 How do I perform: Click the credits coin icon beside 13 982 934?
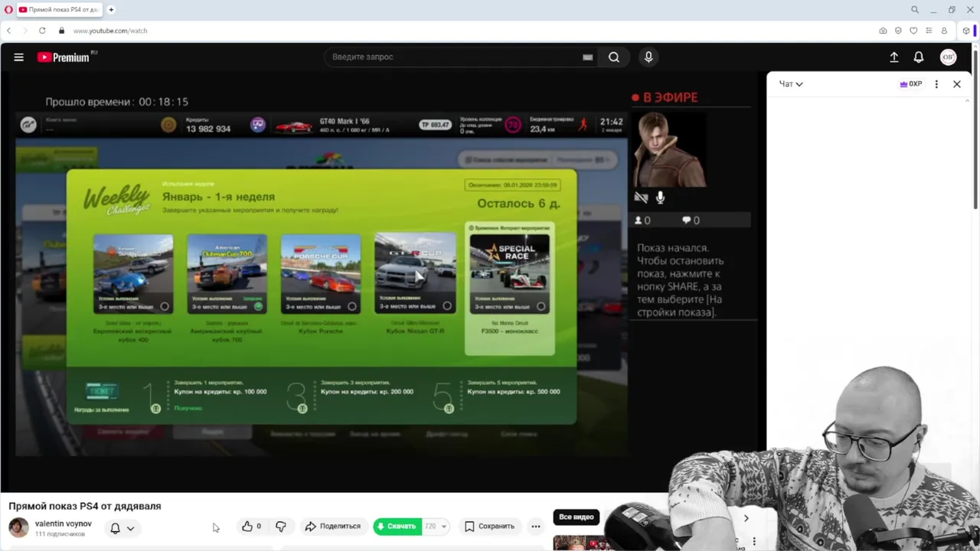click(168, 125)
